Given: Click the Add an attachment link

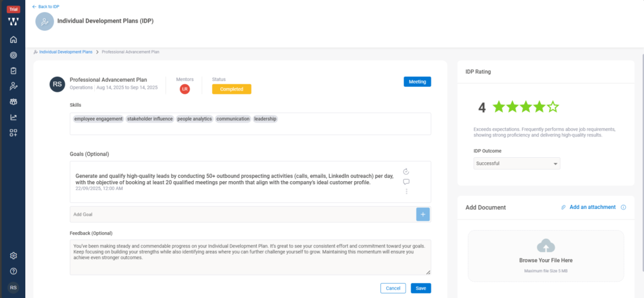Looking at the screenshot, I should click(x=592, y=207).
